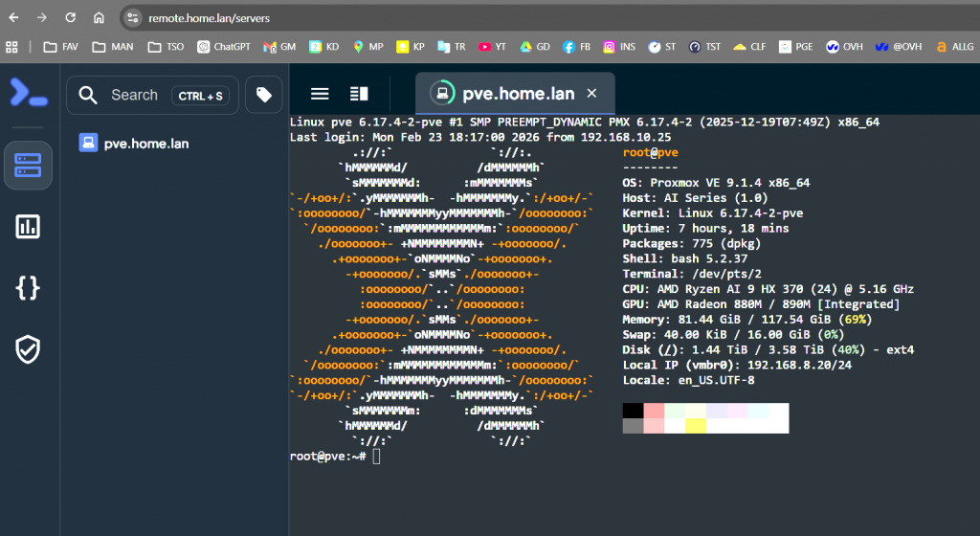Open the shield checkmark security icon
This screenshot has width=980, height=536.
[x=28, y=349]
